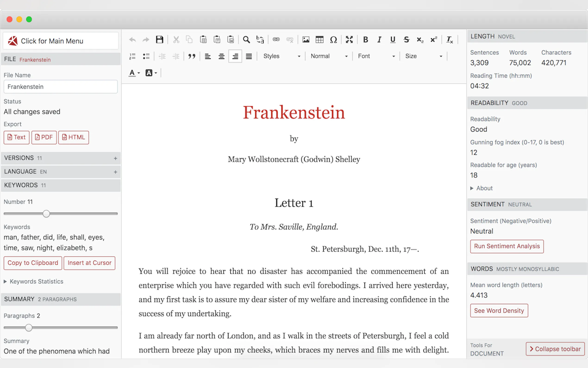Toggle italic formatting
The width and height of the screenshot is (588, 368).
pos(379,39)
